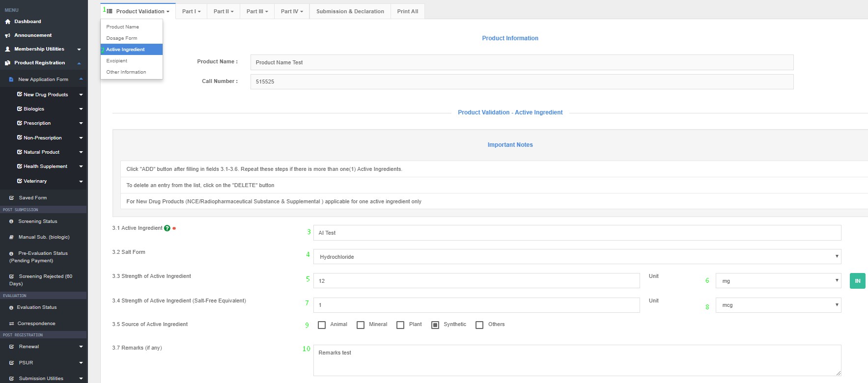868x383 pixels.
Task: Click the Screening Status info icon
Action: (x=11, y=221)
